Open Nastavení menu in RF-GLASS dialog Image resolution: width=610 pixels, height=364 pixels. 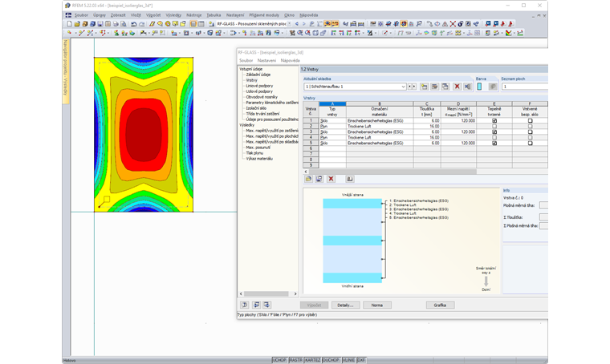(x=266, y=61)
